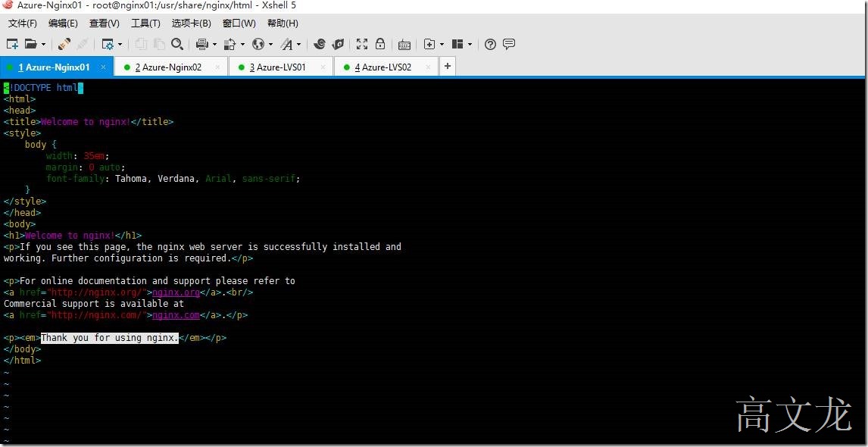Close the Azure-Nginx01 tab

(x=103, y=67)
